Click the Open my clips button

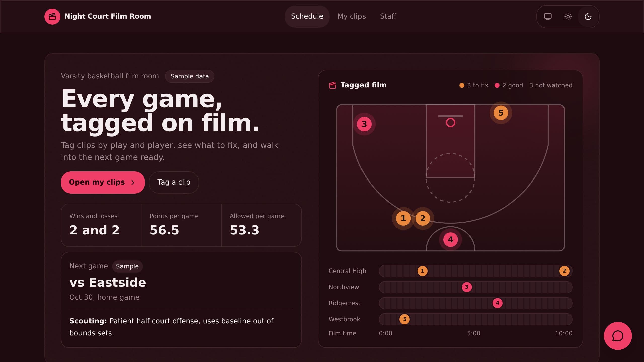coord(103,182)
